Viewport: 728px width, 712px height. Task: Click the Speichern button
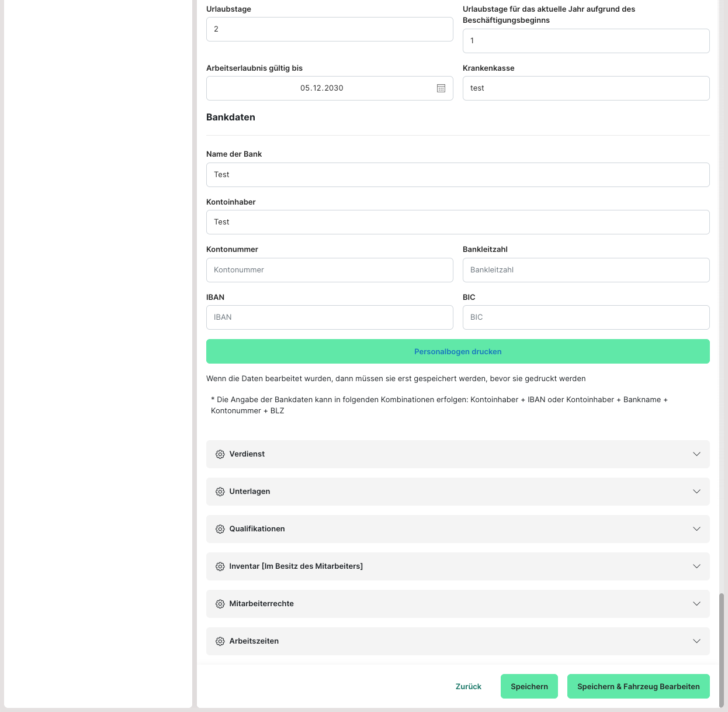(529, 686)
